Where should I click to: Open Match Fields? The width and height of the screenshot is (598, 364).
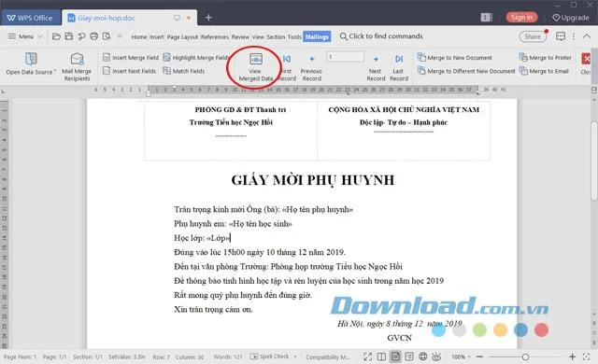(184, 71)
